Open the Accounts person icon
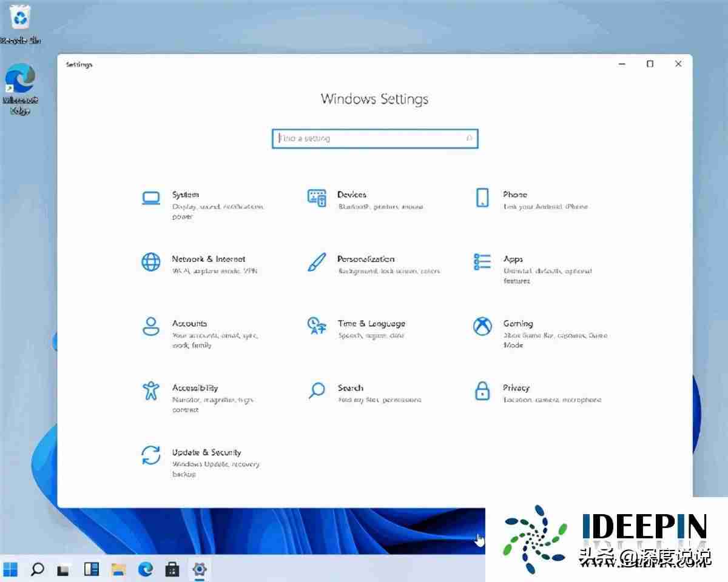This screenshot has height=582, width=728. pyautogui.click(x=151, y=326)
